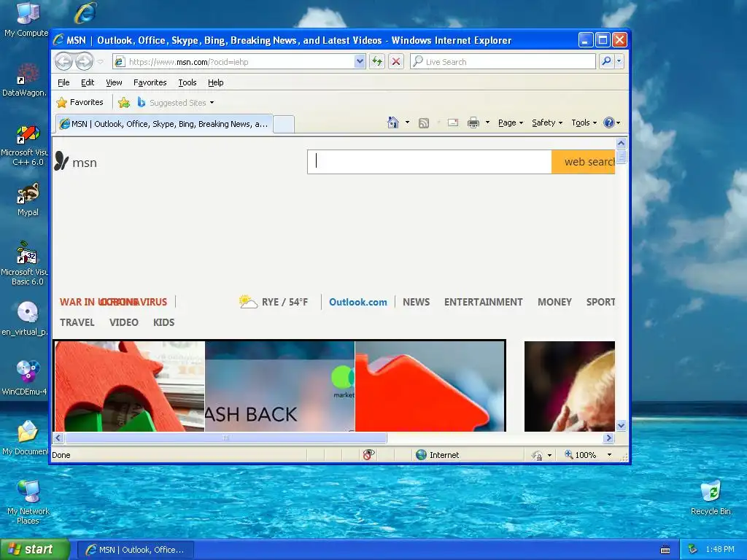Click the RSS Feeds icon

pyautogui.click(x=424, y=122)
